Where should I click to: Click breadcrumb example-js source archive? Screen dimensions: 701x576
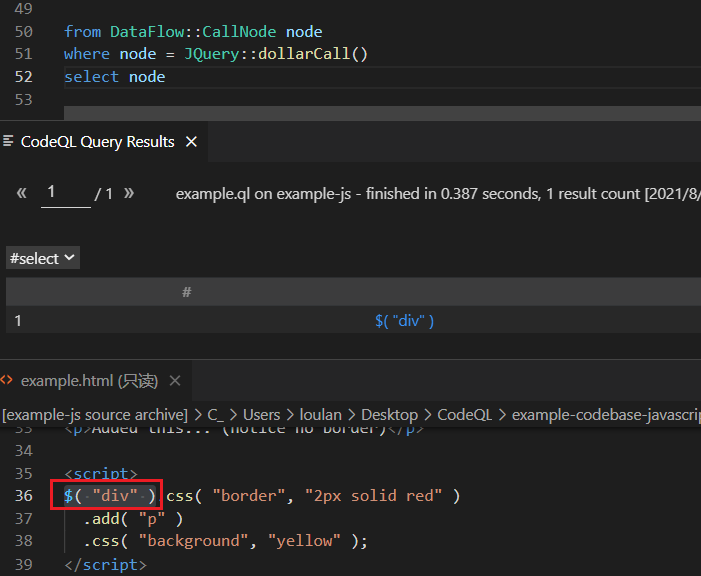[95, 415]
